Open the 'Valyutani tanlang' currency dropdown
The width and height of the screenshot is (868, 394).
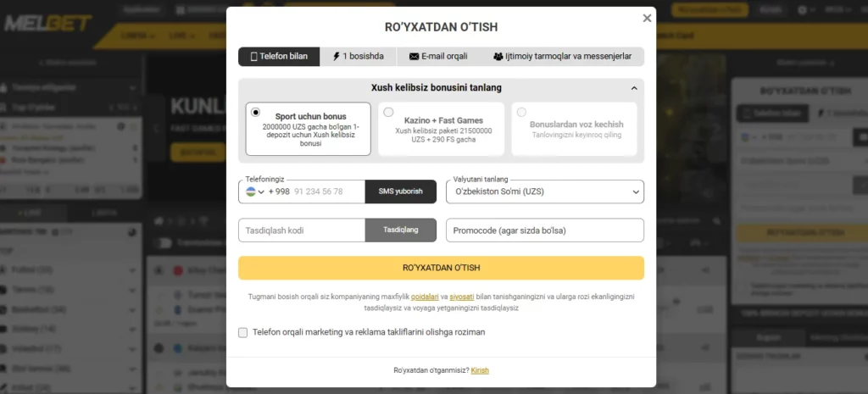point(545,191)
